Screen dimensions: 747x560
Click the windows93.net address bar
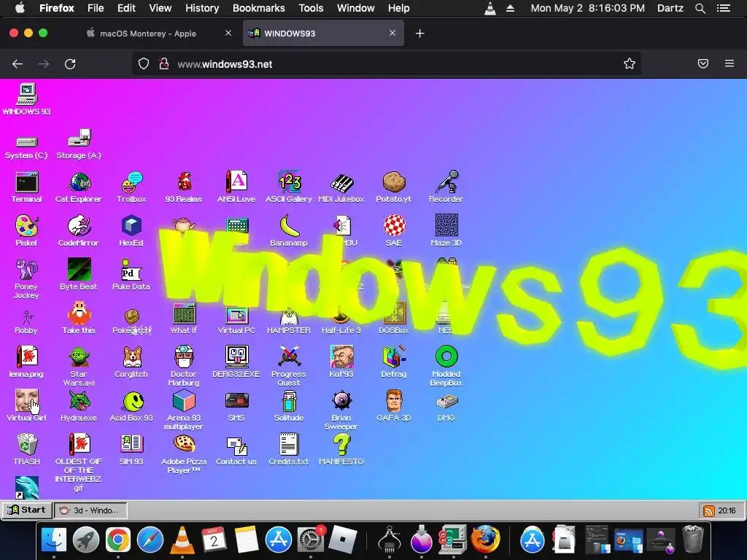386,64
